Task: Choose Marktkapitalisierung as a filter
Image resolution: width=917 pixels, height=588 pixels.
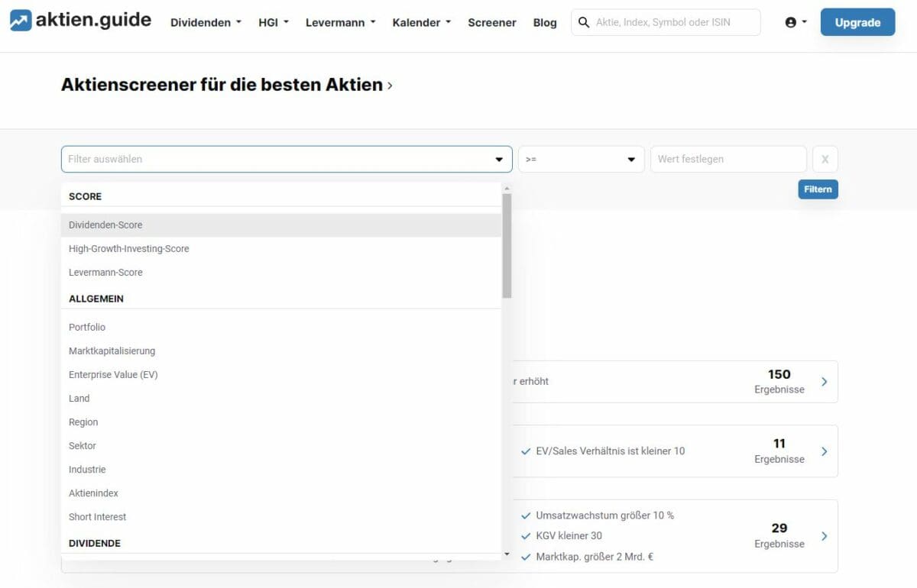Action: [112, 351]
